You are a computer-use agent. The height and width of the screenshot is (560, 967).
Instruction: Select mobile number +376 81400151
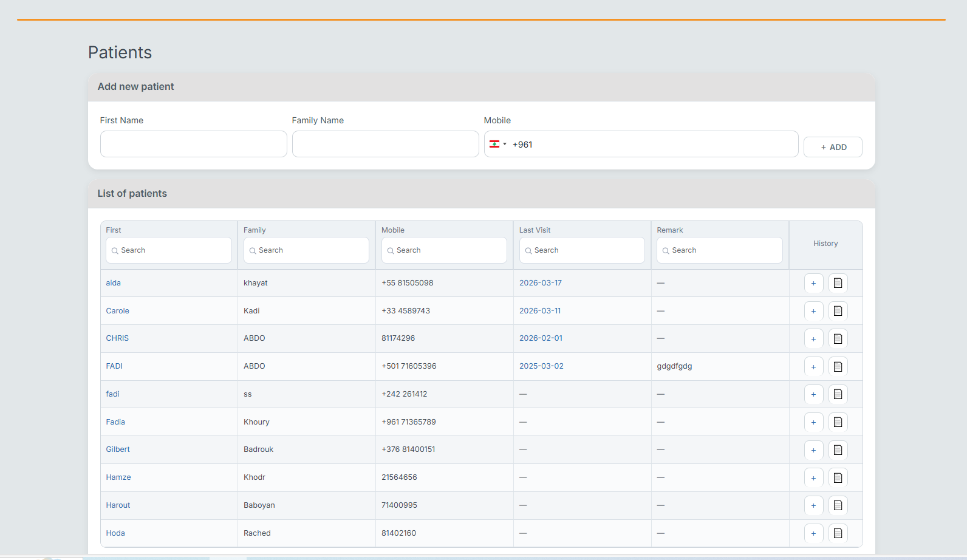408,449
